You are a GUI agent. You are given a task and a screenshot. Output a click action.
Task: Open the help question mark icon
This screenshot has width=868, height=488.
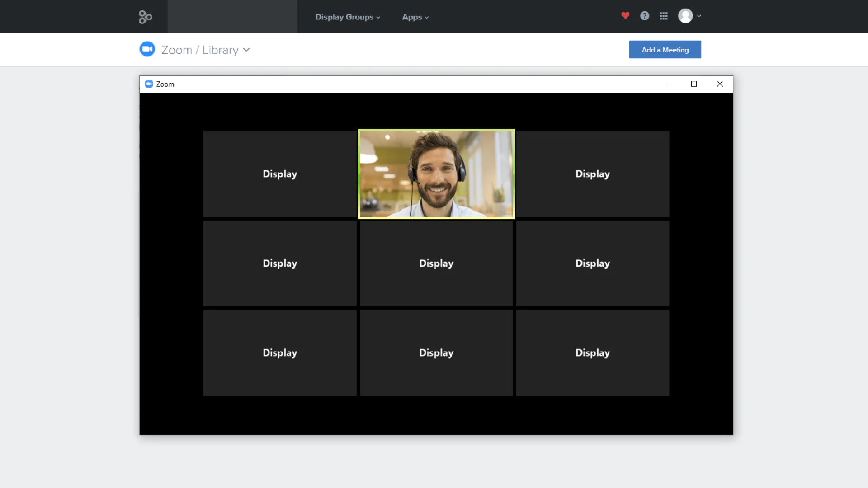[x=645, y=16]
